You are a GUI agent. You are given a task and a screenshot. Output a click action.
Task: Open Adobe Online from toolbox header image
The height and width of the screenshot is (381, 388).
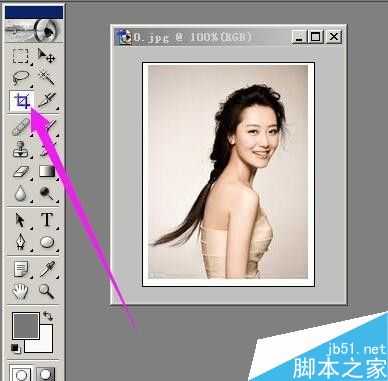pyautogui.click(x=34, y=30)
